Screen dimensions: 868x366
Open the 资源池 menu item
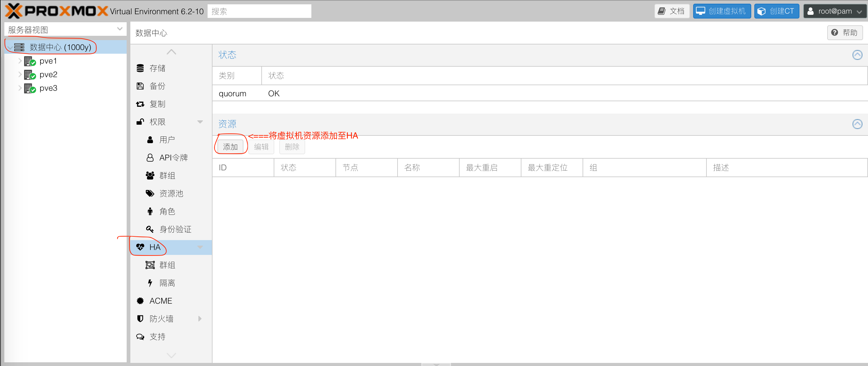pyautogui.click(x=171, y=193)
